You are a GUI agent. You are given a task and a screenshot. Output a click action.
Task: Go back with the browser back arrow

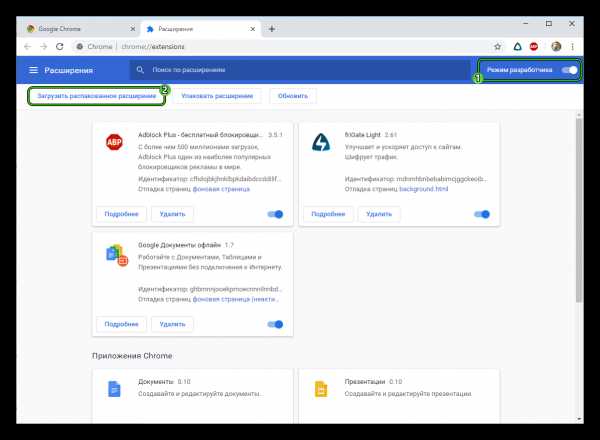coord(27,47)
